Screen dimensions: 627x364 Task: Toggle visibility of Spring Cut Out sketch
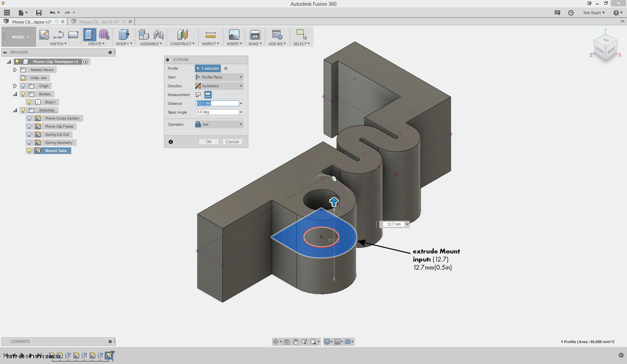tap(29, 134)
